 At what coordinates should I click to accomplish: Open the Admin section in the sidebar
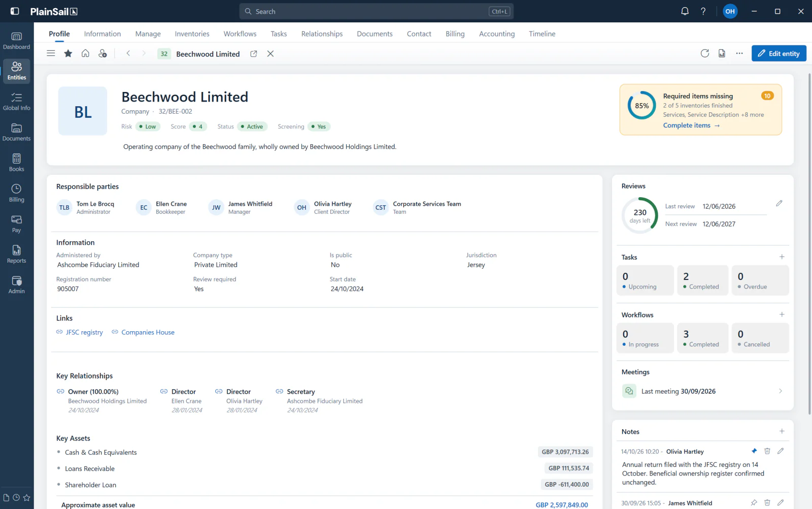[17, 284]
